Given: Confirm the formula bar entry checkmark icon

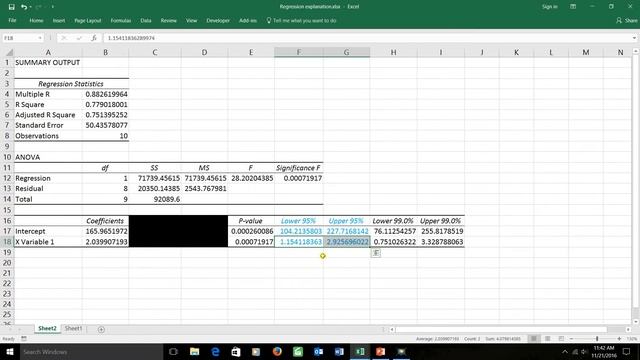Looking at the screenshot, I should pos(79,38).
